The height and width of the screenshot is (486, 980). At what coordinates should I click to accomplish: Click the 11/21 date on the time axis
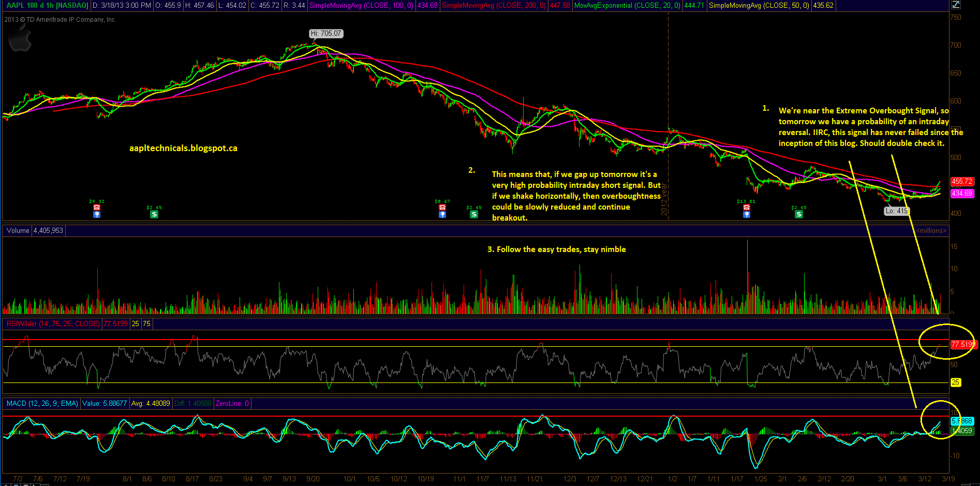(x=534, y=479)
